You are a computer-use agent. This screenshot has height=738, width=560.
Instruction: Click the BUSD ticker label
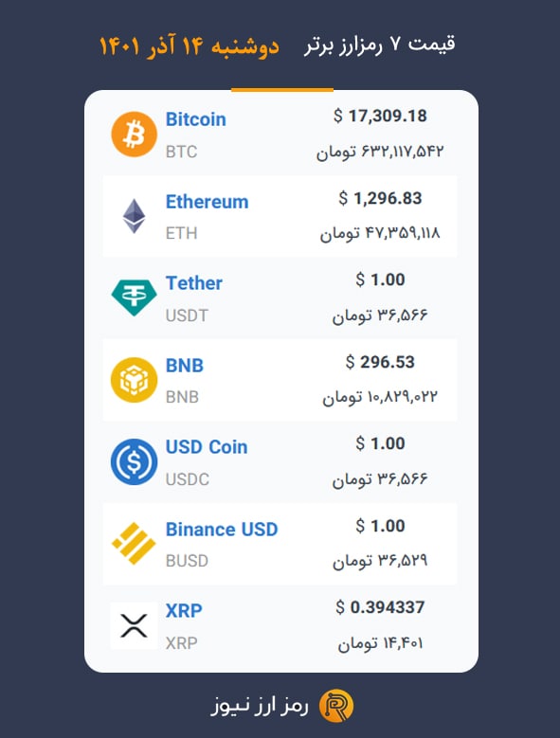[x=187, y=561]
